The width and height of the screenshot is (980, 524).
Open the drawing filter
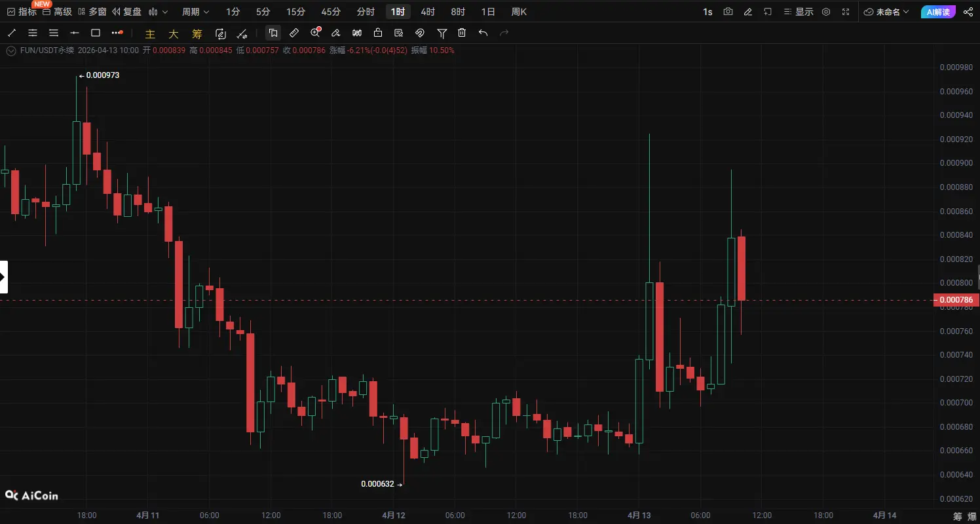(x=442, y=33)
